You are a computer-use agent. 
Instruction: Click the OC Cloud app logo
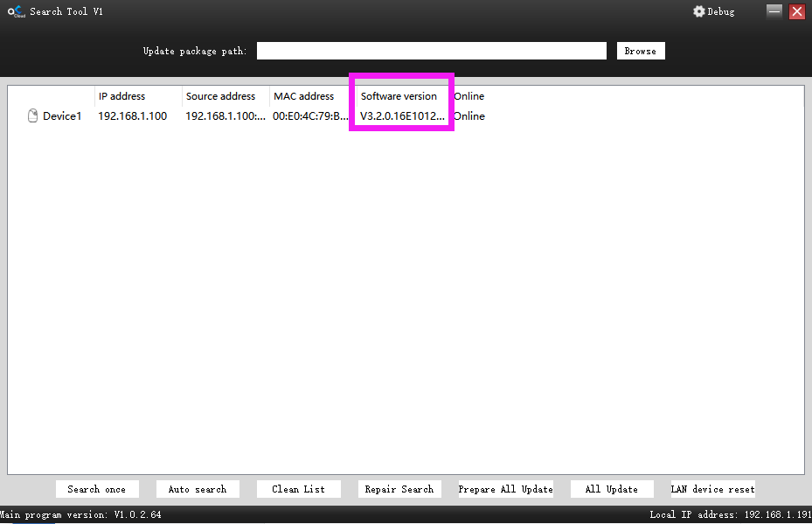coord(16,11)
